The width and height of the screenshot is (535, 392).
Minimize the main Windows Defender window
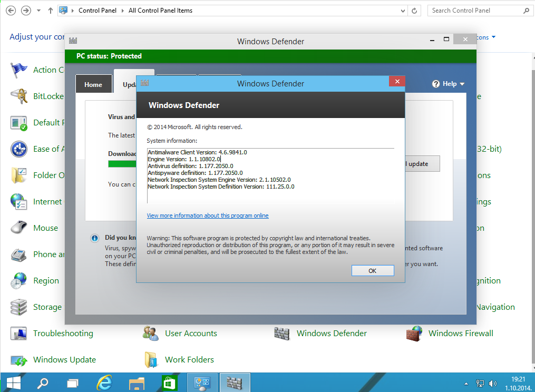[x=432, y=40]
